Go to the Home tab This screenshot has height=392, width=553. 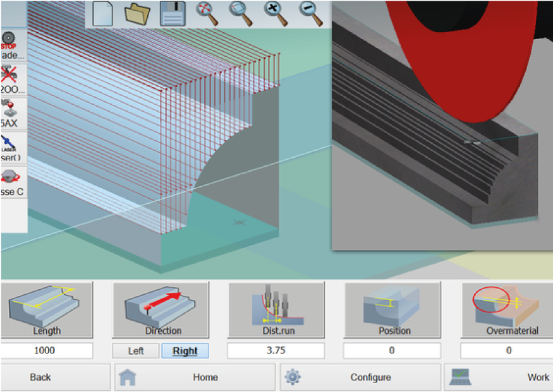tap(195, 377)
